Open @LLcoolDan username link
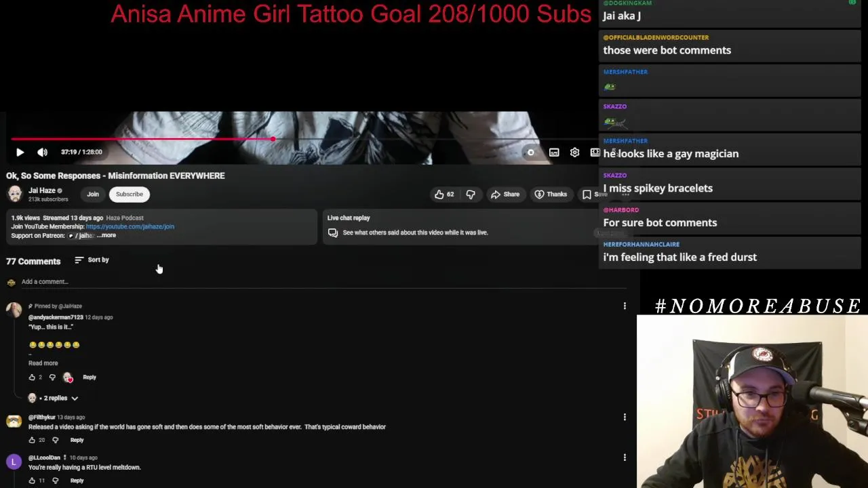868x488 pixels. click(x=44, y=458)
